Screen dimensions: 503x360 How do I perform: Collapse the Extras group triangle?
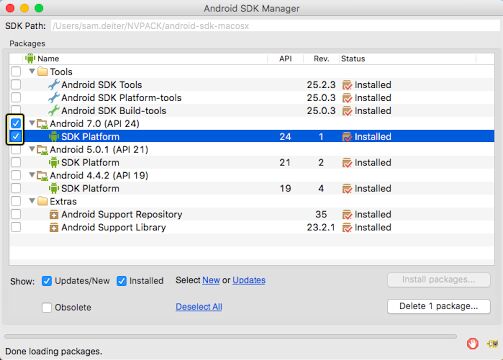[x=32, y=201]
